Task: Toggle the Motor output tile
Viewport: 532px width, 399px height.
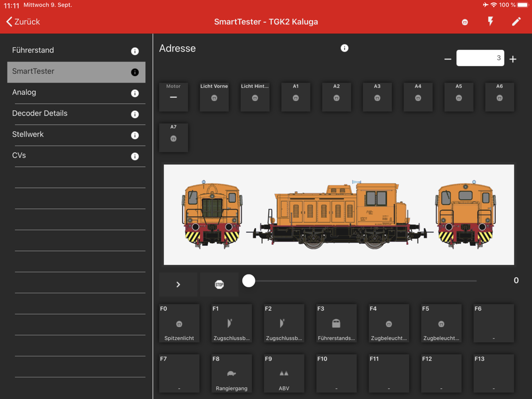Action: (173, 97)
